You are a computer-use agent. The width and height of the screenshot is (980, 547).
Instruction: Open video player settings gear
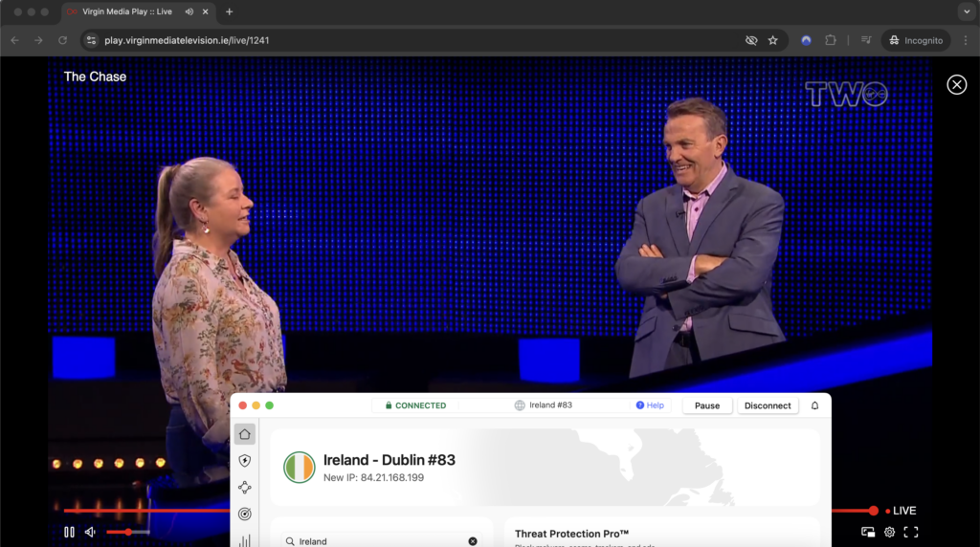[889, 532]
